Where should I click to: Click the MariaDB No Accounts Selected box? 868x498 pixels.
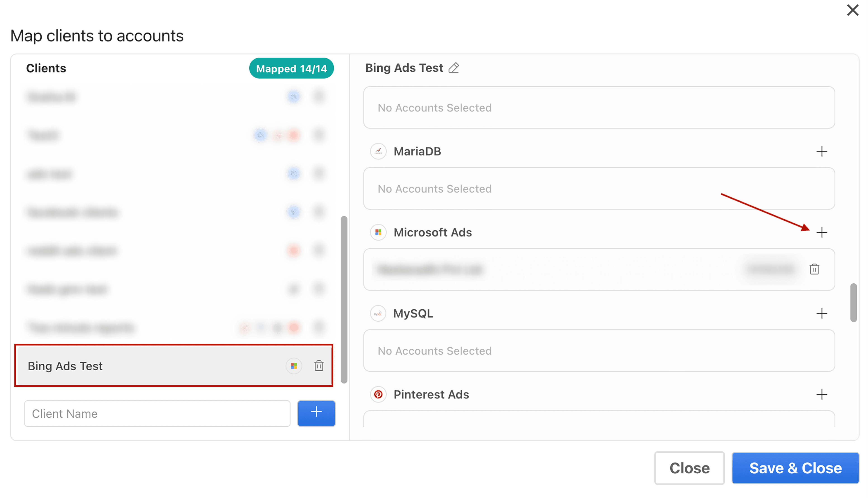tap(599, 188)
